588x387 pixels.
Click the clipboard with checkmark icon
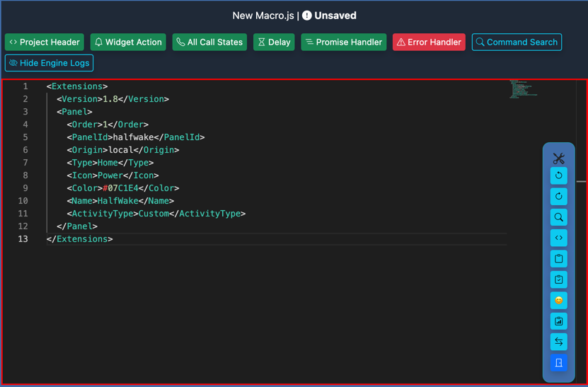[x=558, y=279]
